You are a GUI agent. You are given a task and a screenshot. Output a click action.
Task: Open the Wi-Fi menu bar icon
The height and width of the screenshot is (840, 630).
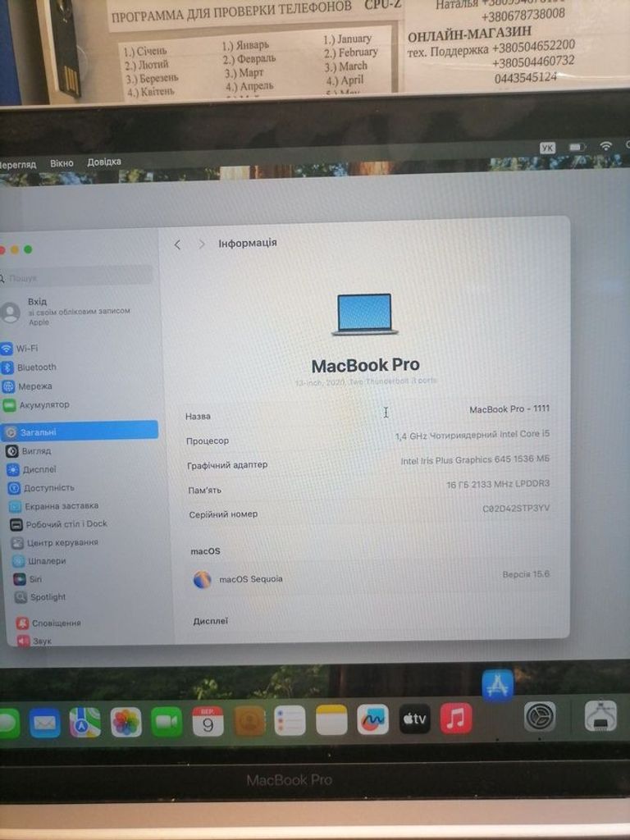pos(606,146)
